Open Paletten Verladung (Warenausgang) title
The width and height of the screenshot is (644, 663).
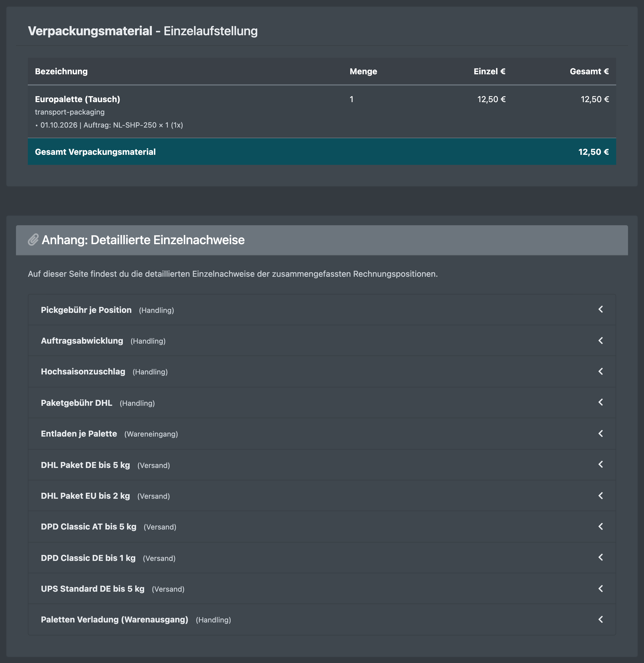coord(114,620)
